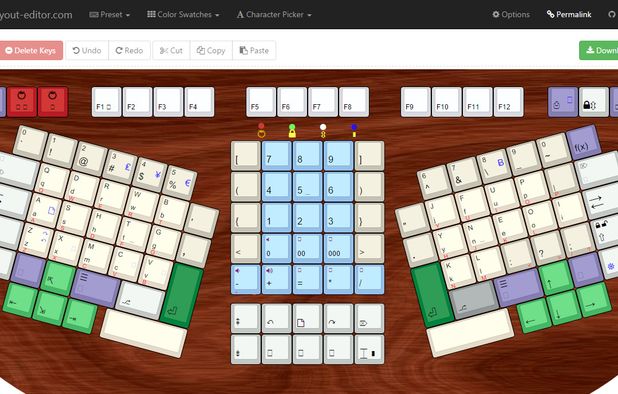Image resolution: width=618 pixels, height=394 pixels.
Task: Select the first red key with two small squares
Action: [22, 102]
